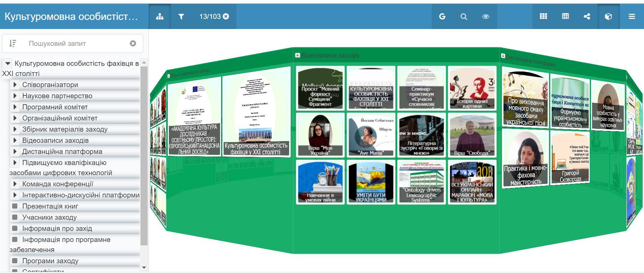Open the Вірш "Свобода" video thumbnail

click(472, 135)
